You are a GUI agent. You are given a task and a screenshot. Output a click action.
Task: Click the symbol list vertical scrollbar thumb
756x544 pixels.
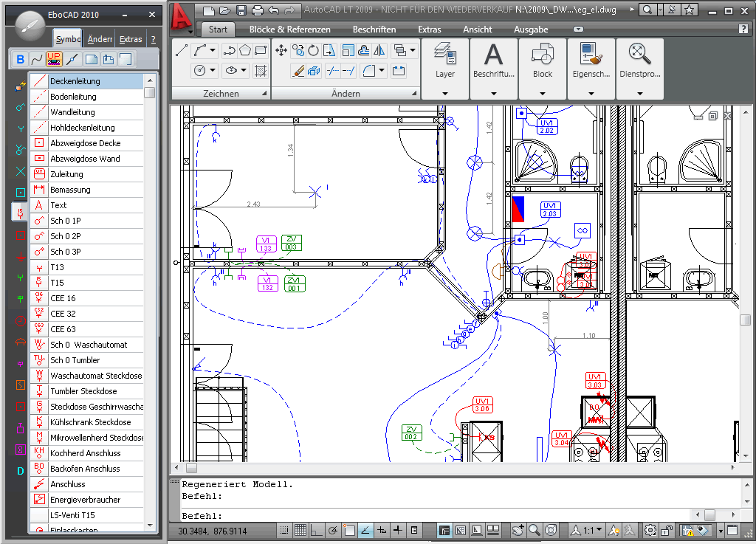[x=150, y=93]
